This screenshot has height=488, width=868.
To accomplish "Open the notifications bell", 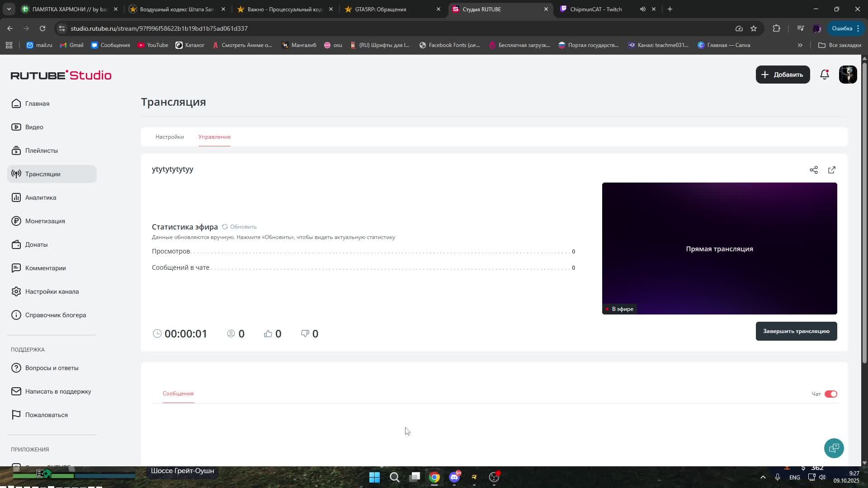I will pyautogui.click(x=824, y=75).
